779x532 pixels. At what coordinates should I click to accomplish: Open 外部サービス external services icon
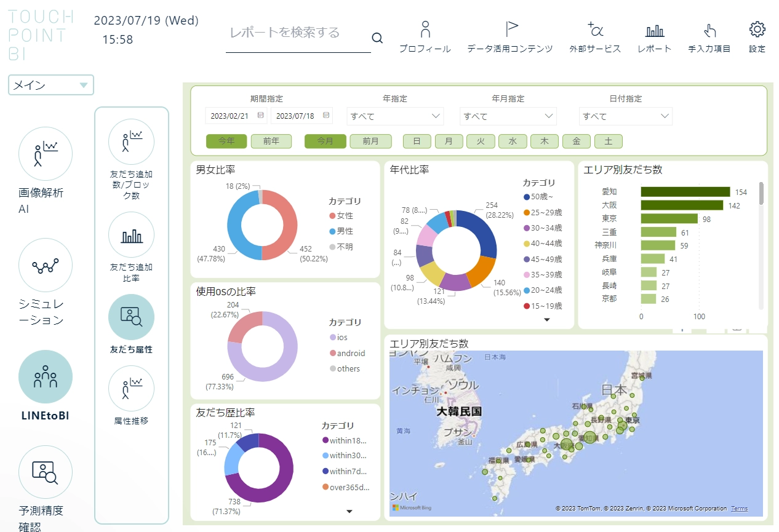tap(595, 30)
